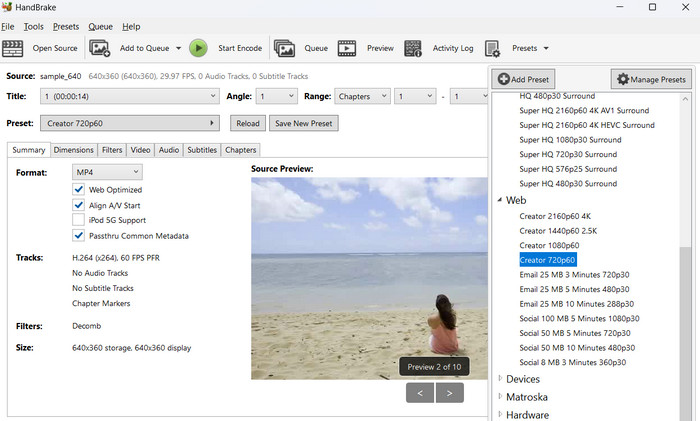This screenshot has height=421, width=700.
Task: Toggle Passthru Common Metadata checkbox
Action: click(x=79, y=235)
